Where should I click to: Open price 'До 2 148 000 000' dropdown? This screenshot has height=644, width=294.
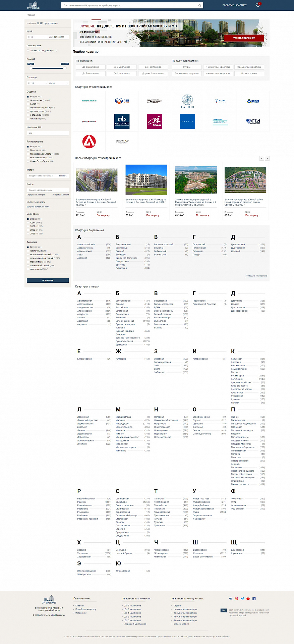coord(58,37)
